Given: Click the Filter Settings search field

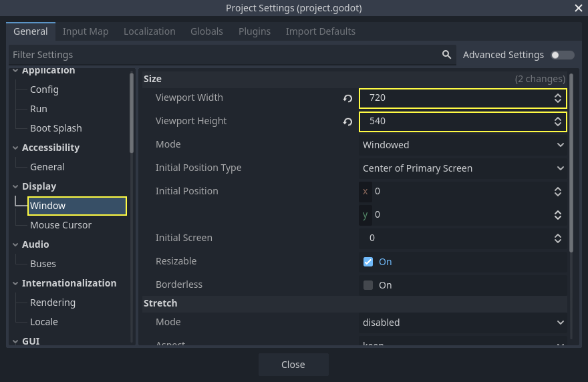Looking at the screenshot, I should pos(220,55).
